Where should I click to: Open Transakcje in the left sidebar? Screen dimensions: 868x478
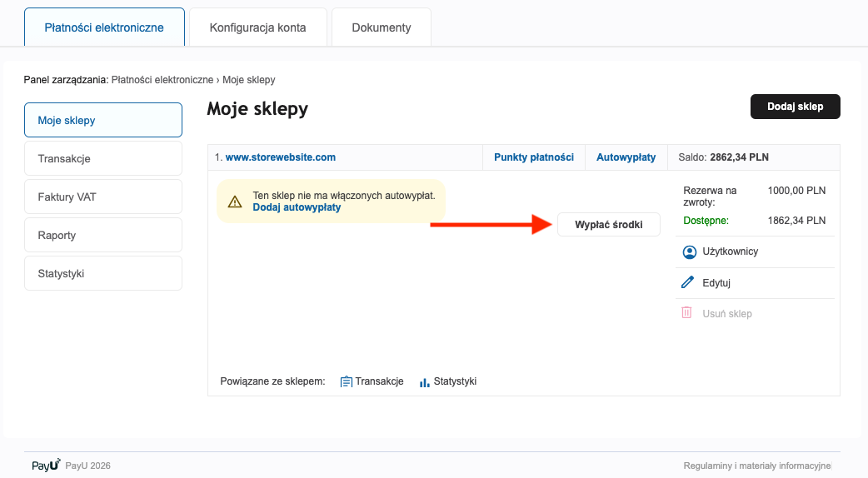[103, 158]
